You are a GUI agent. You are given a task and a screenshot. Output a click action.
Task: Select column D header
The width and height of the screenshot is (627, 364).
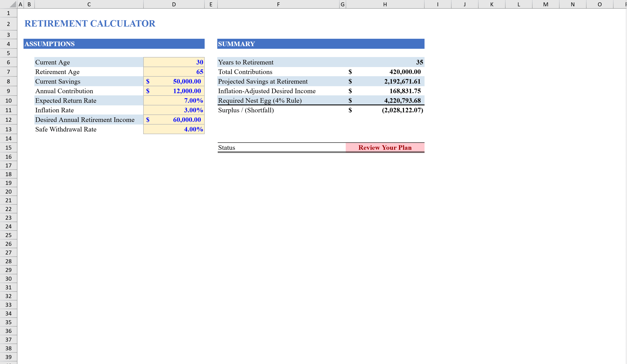click(174, 4)
